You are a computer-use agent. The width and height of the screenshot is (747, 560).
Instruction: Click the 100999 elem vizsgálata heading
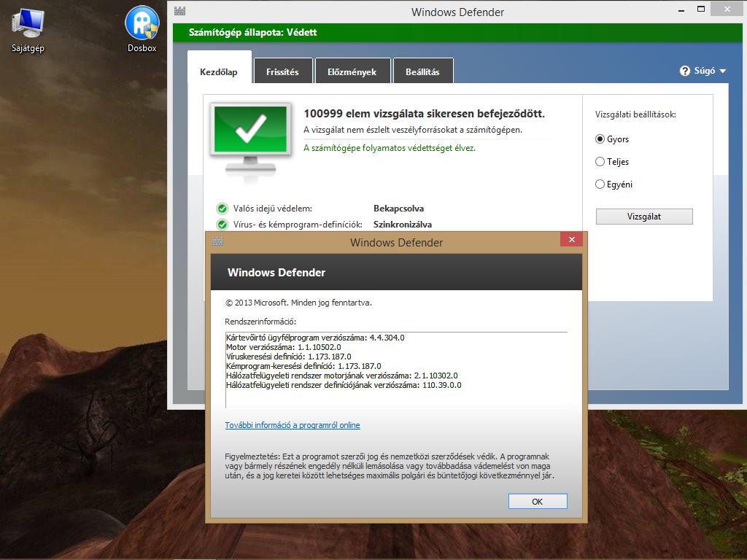(x=424, y=114)
